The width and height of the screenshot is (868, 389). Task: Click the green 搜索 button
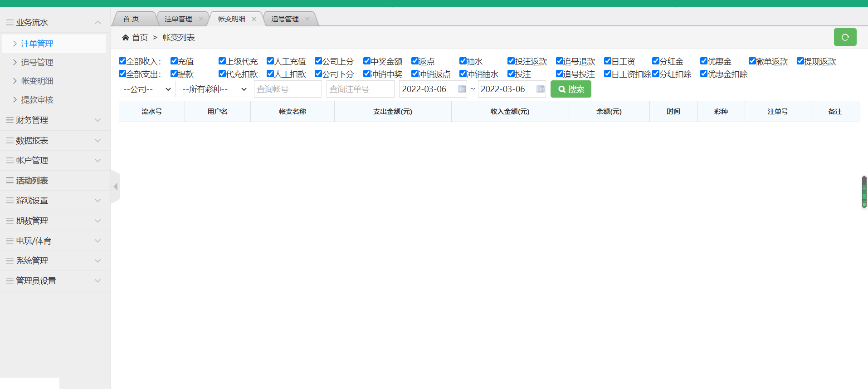[571, 89]
